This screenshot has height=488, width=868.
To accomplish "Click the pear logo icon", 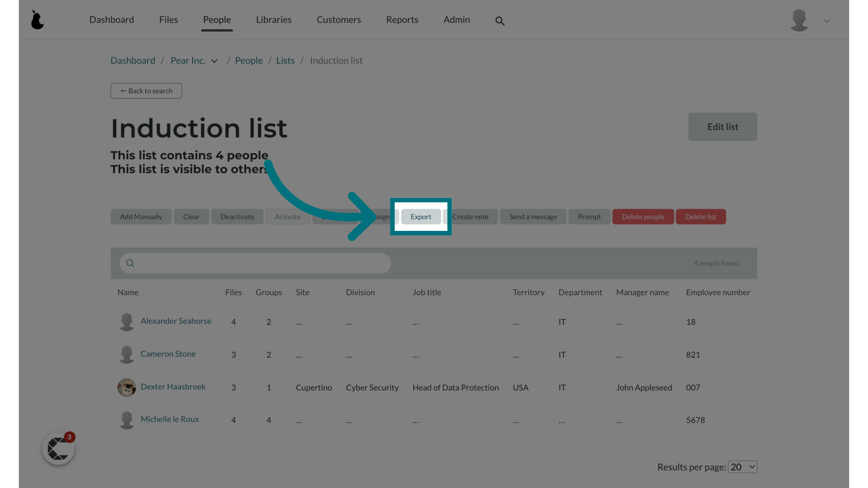I will coord(38,20).
